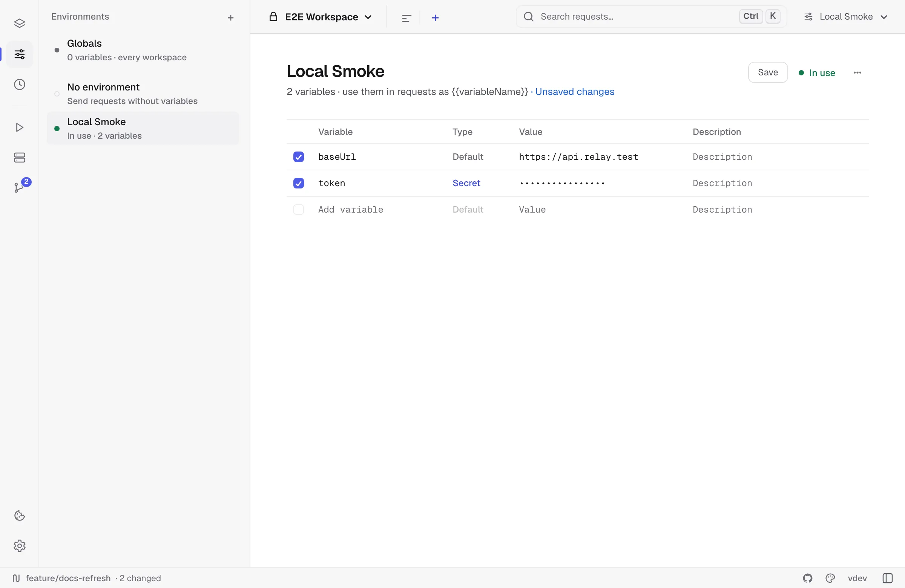Click the Save button
Screen dimensions: 905x588
tap(768, 72)
